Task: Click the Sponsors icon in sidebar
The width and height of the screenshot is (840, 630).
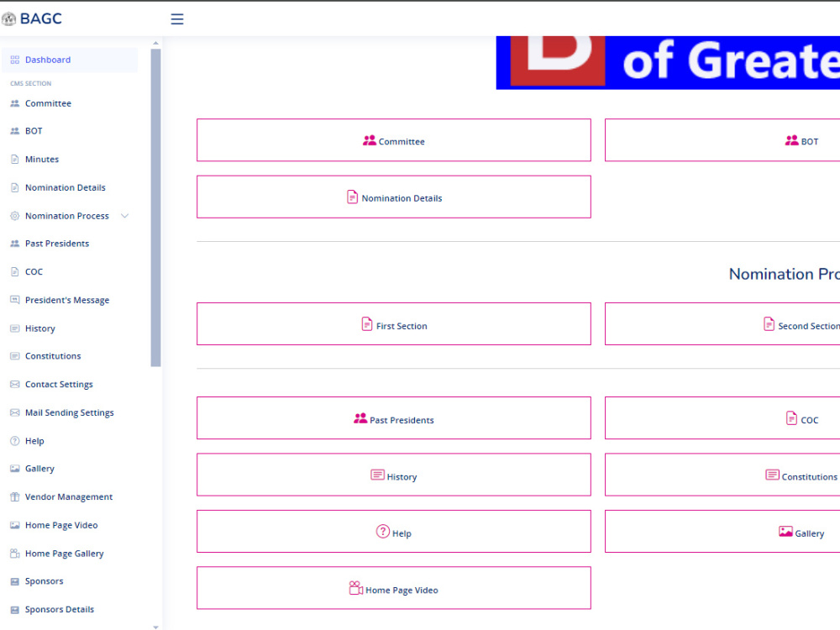Action: pyautogui.click(x=15, y=581)
